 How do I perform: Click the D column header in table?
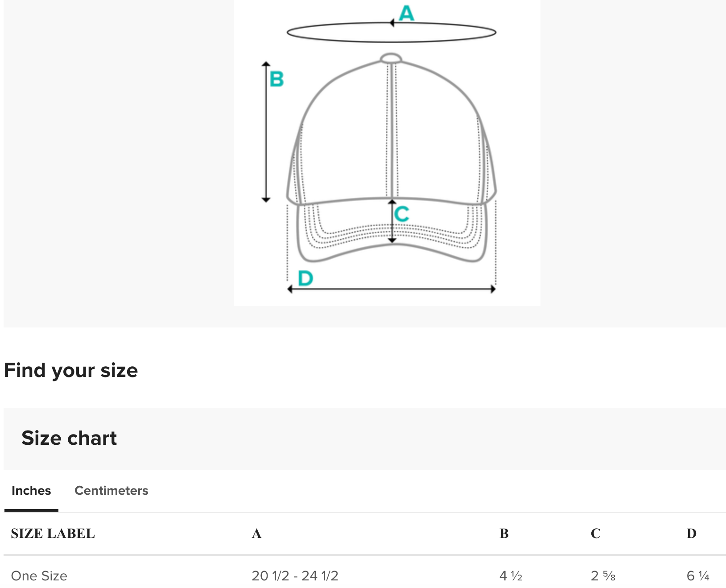[x=691, y=534]
